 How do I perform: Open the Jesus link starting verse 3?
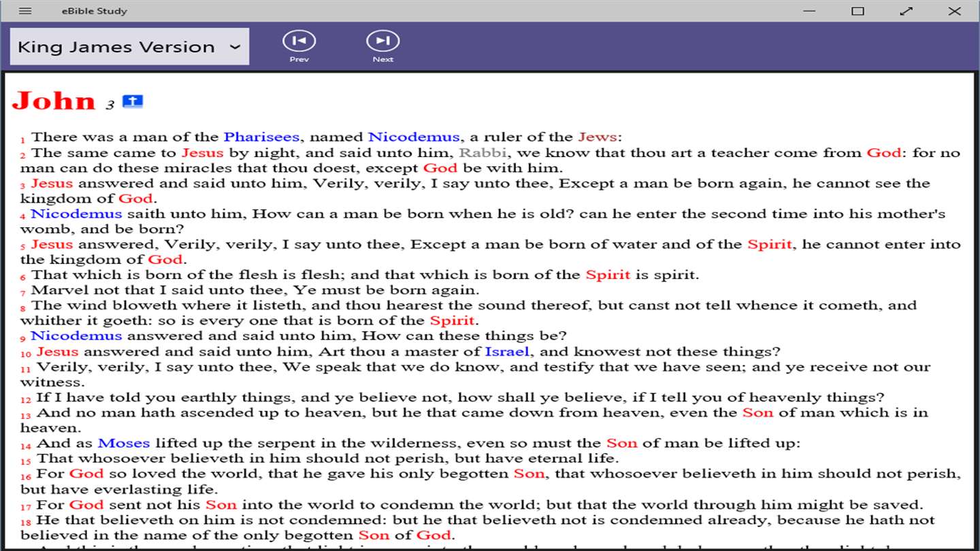coord(52,184)
